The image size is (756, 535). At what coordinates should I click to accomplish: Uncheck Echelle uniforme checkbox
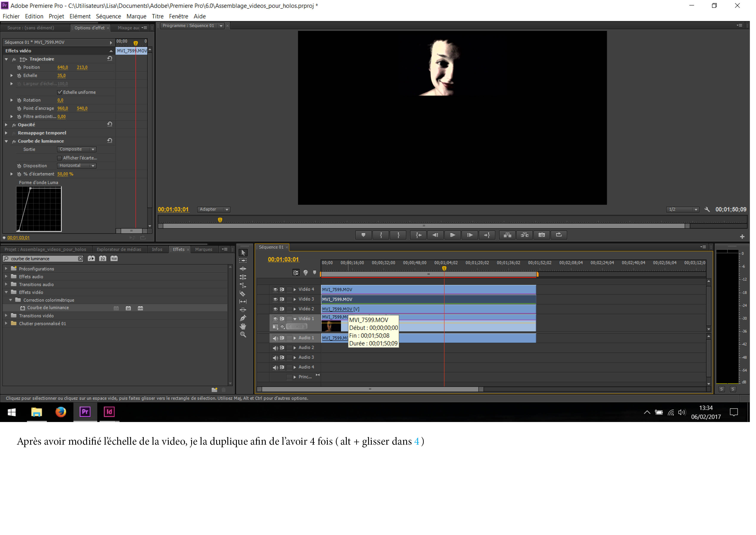[60, 92]
